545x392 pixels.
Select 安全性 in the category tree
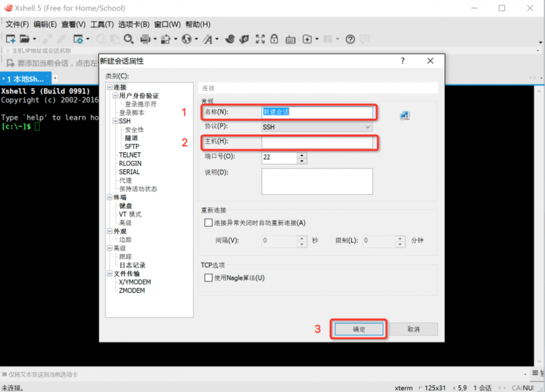point(135,129)
